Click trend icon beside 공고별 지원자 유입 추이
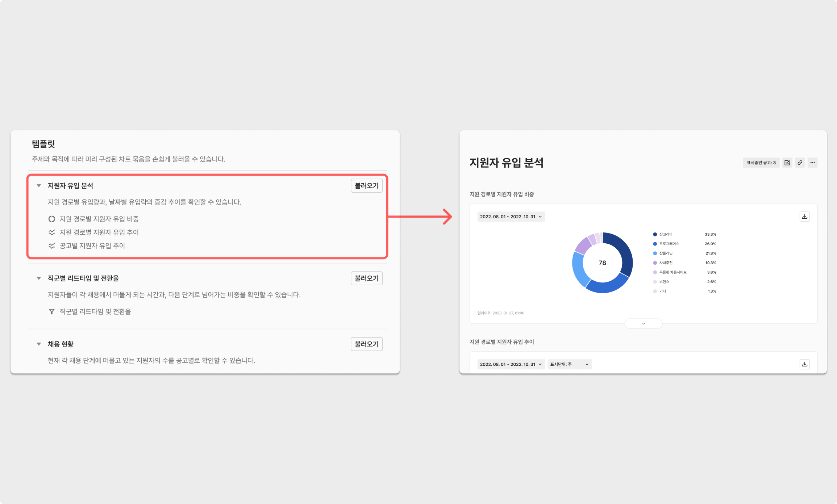 pos(52,246)
